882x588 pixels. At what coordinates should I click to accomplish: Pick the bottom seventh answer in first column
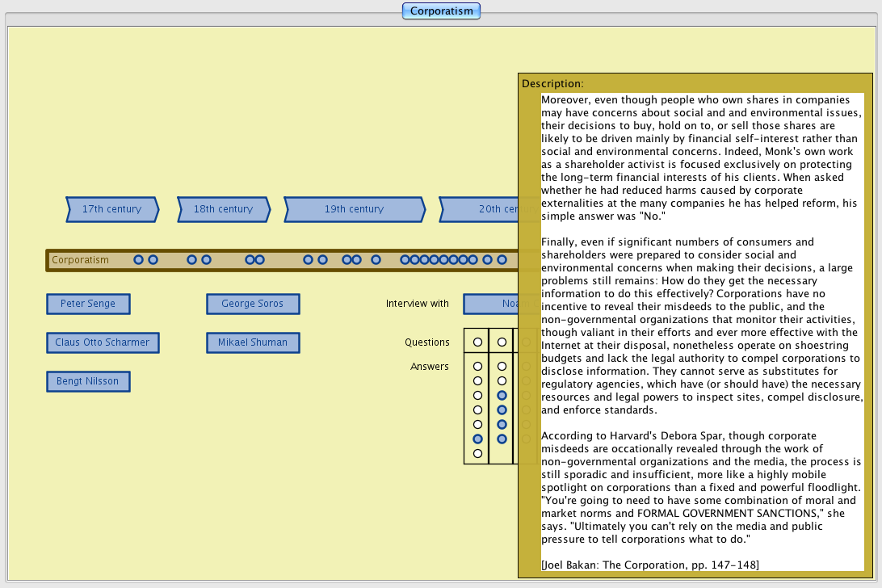[x=477, y=454]
